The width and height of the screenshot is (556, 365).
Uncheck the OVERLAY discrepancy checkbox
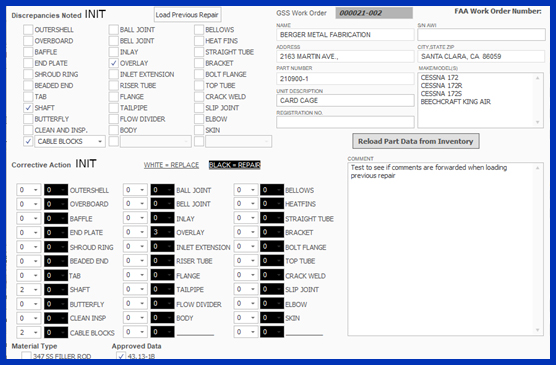(x=113, y=63)
